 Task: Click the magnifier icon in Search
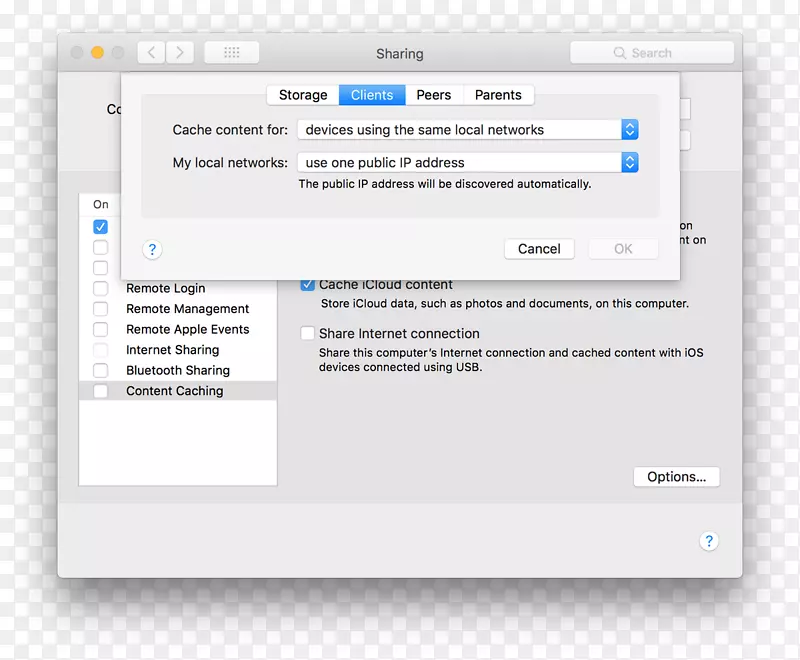[620, 53]
